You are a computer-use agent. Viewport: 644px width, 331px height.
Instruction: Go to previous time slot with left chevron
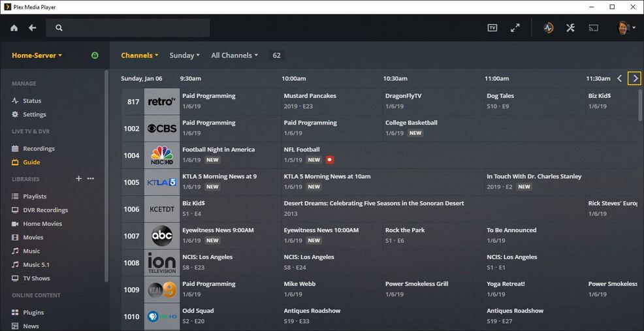pyautogui.click(x=620, y=78)
